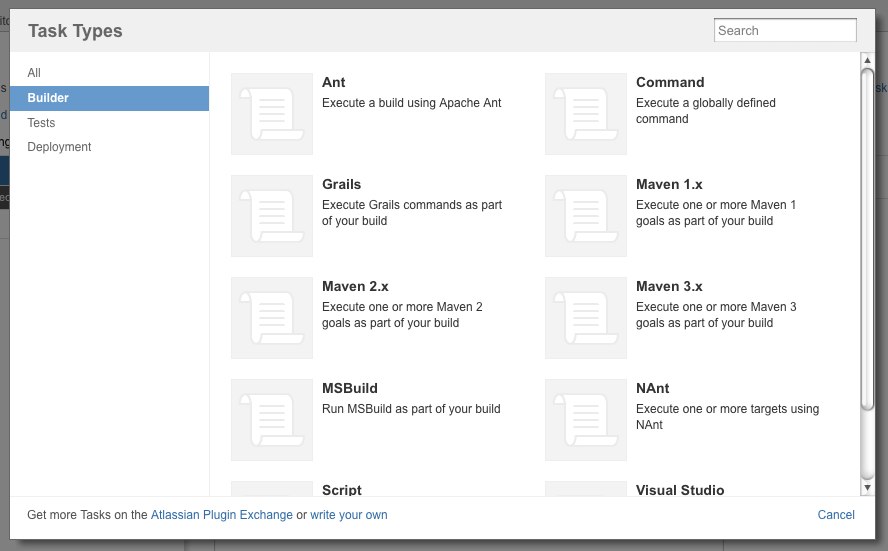
Task: Click description 'Execute a build using Apache Ant'
Action: point(412,103)
